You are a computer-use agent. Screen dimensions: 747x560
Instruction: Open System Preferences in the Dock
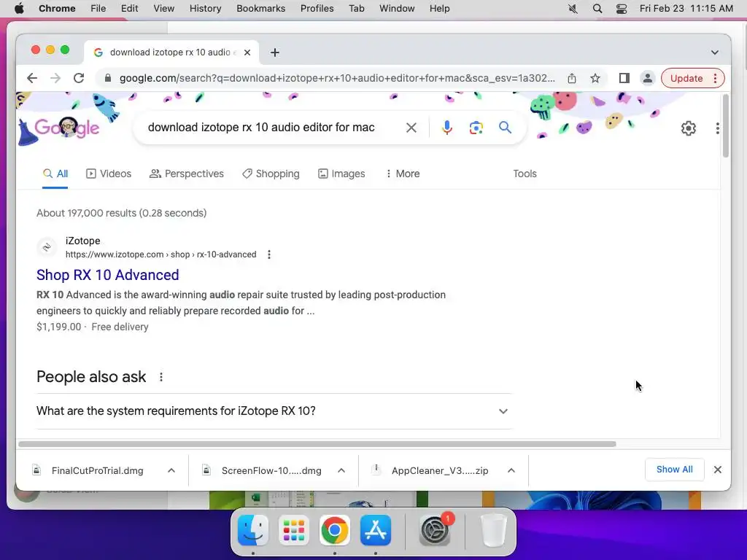point(435,529)
